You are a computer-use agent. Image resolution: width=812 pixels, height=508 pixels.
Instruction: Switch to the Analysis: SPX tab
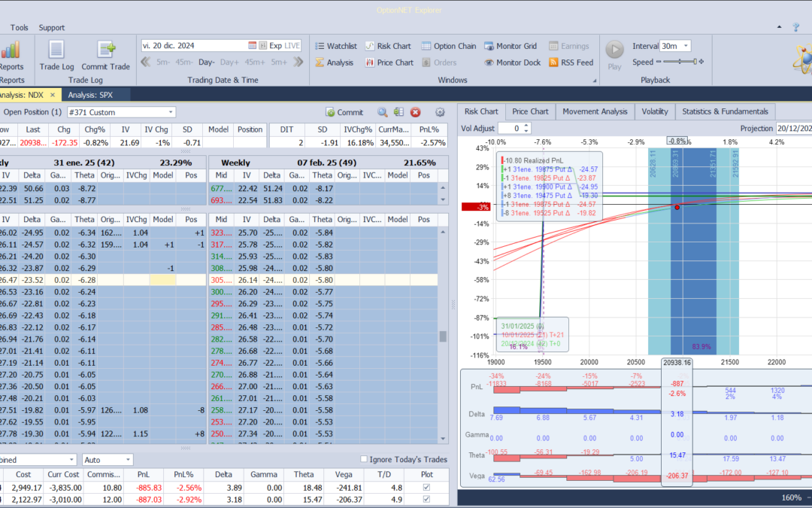coord(95,95)
